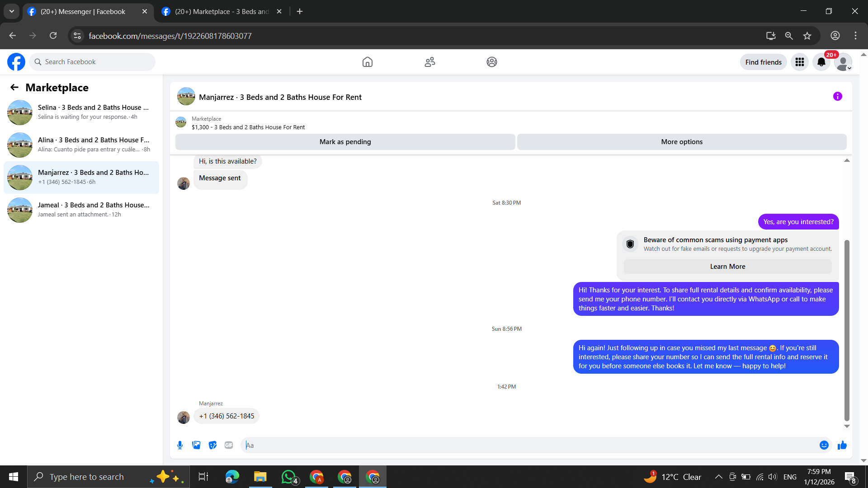This screenshot has width=868, height=488.
Task: Show hidden system tray icons
Action: (718, 477)
